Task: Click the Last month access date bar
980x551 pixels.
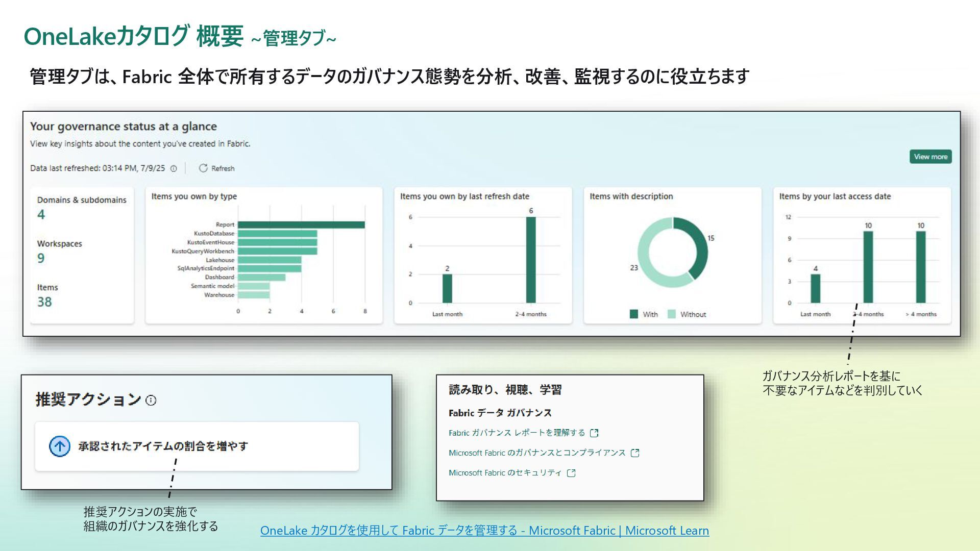Action: pyautogui.click(x=815, y=289)
